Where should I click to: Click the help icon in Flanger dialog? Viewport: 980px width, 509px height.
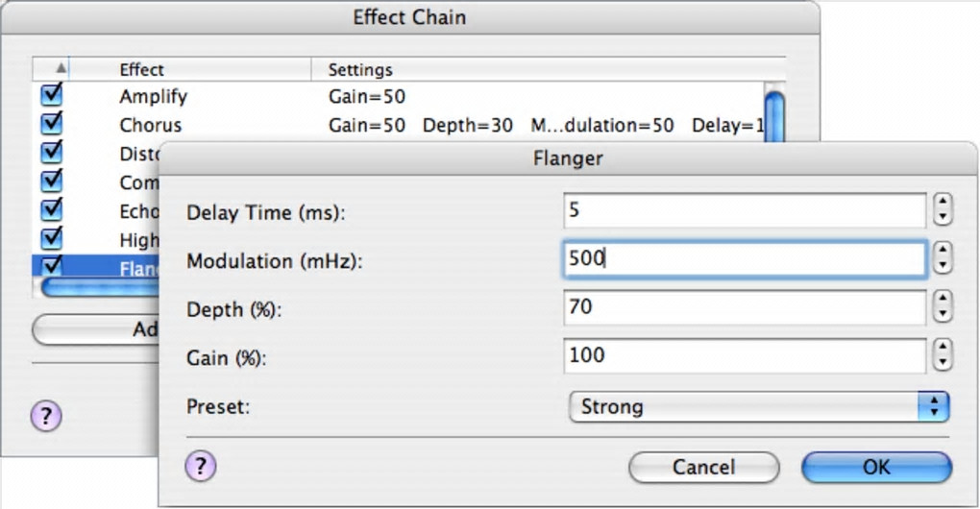coord(200,467)
